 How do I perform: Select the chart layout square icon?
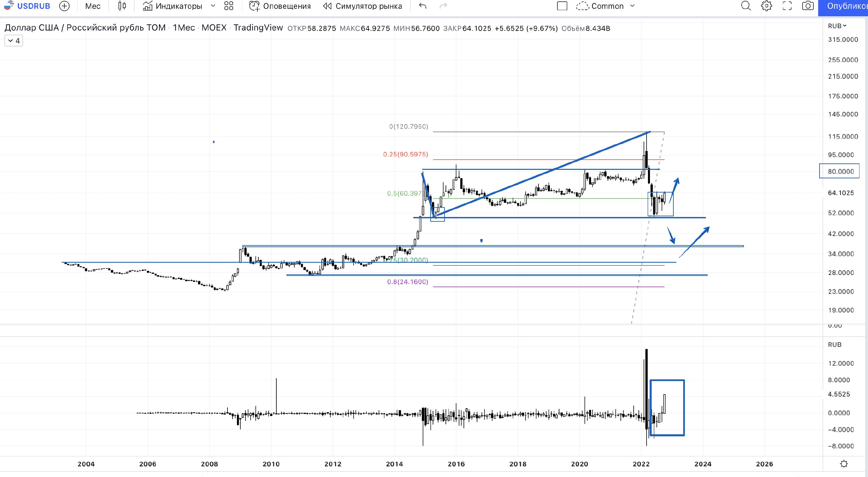tap(562, 6)
